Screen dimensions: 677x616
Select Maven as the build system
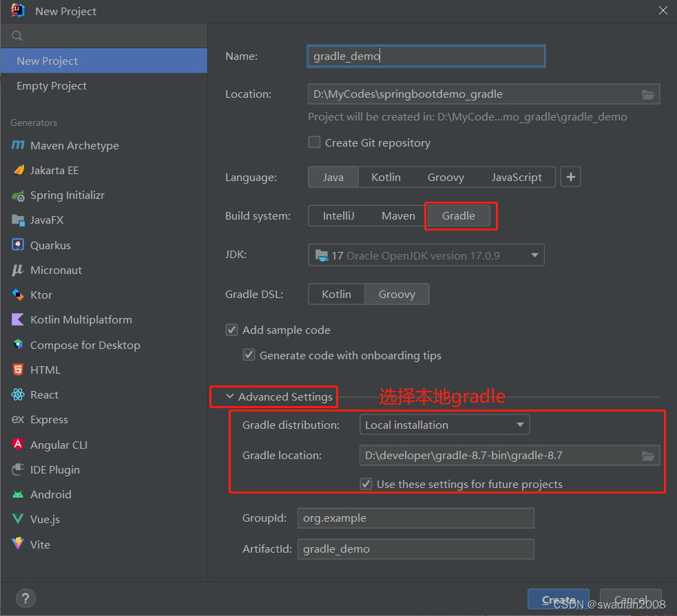(397, 215)
